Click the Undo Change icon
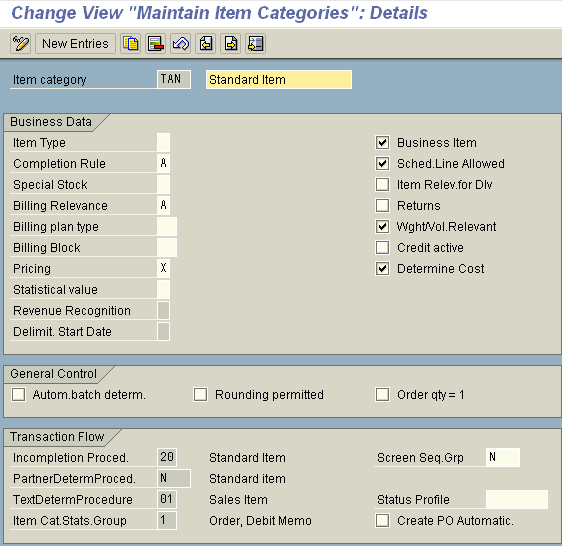The image size is (562, 546). coord(181,44)
